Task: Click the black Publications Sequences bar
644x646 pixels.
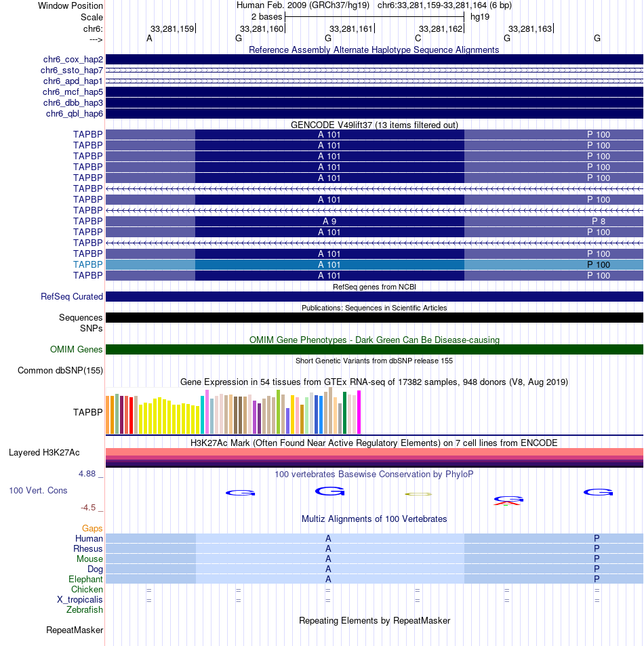Action: coord(374,318)
